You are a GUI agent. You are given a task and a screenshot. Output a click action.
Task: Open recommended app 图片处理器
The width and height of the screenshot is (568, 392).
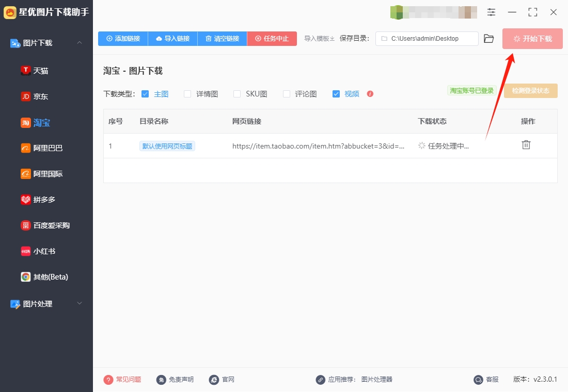pos(377,379)
